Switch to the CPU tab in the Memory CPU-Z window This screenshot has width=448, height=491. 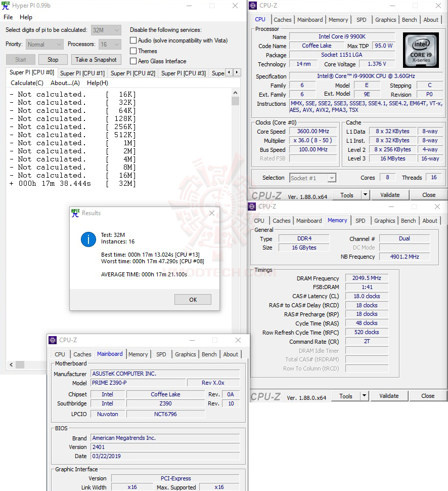[259, 221]
